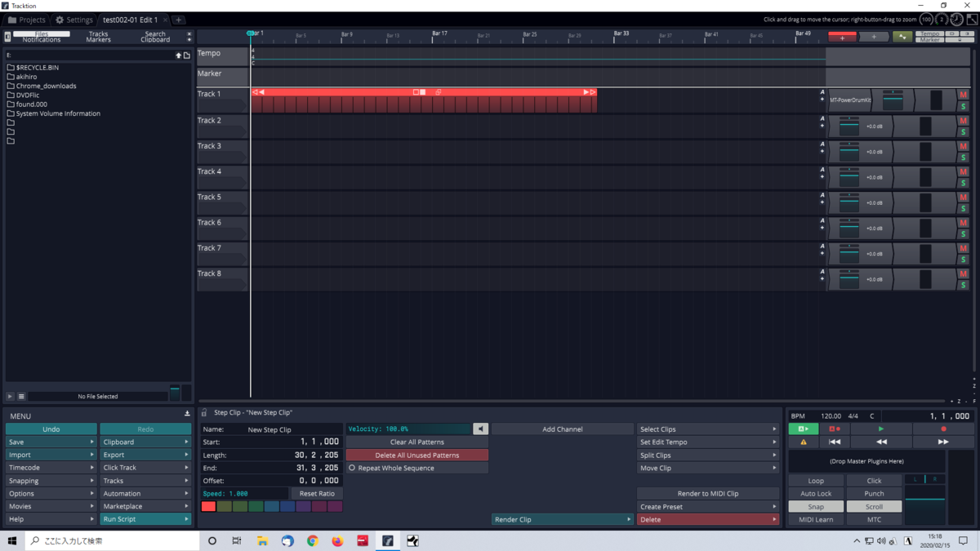Click the red Record button in transport

click(943, 429)
